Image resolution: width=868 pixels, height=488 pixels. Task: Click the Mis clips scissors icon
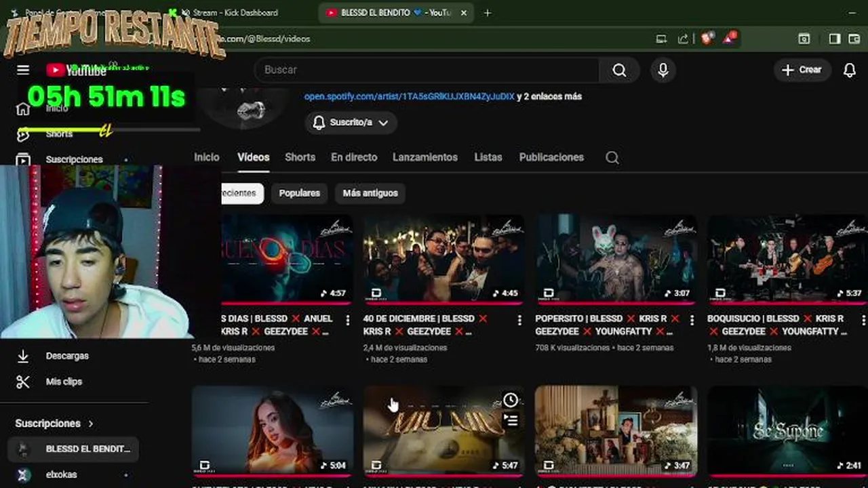pyautogui.click(x=23, y=382)
